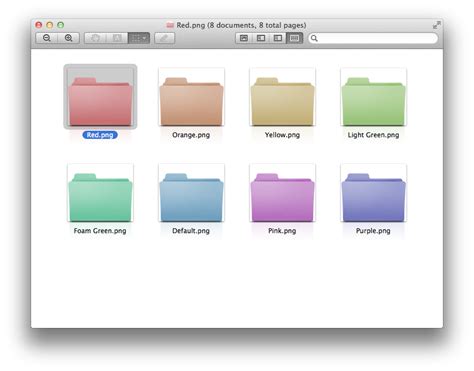474x371 pixels.
Task: Switch to Content Only view
Action: tap(244, 38)
